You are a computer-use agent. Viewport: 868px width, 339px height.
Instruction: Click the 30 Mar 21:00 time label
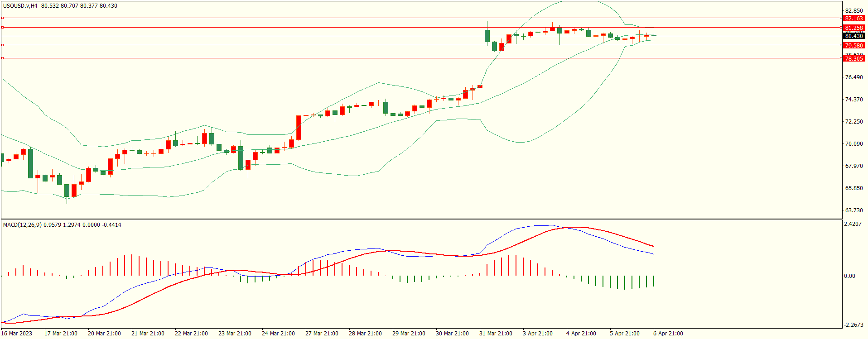click(452, 334)
